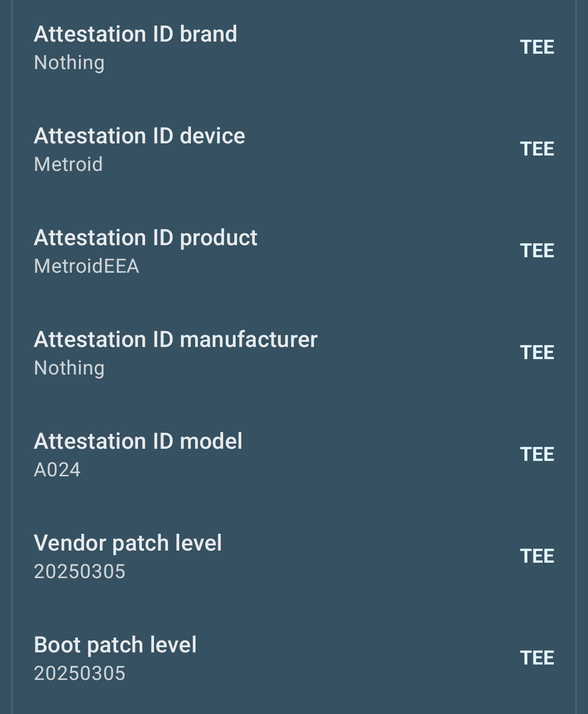Open the Attestation ID model entry
Image resolution: width=588 pixels, height=714 pixels.
click(138, 441)
